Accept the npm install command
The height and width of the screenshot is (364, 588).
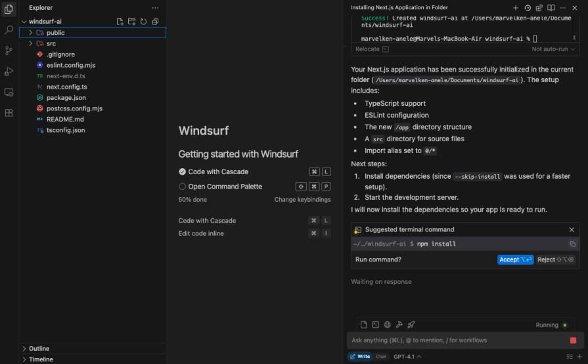coord(515,260)
